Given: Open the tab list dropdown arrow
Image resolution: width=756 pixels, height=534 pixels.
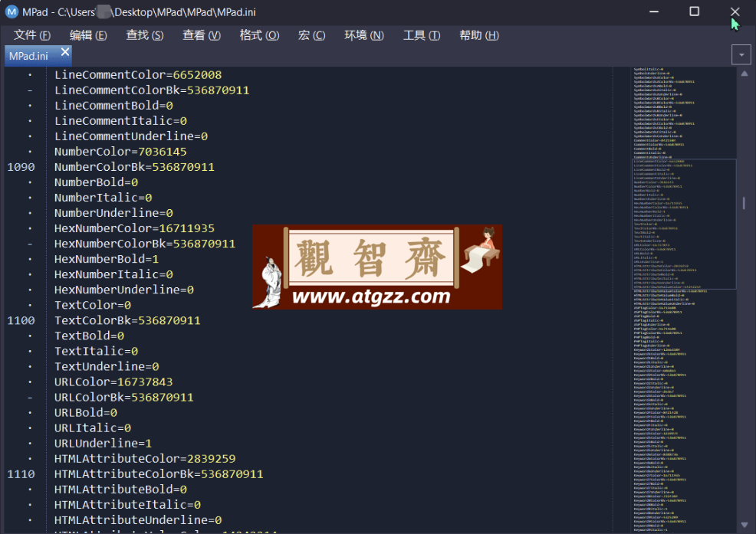Looking at the screenshot, I should [741, 55].
